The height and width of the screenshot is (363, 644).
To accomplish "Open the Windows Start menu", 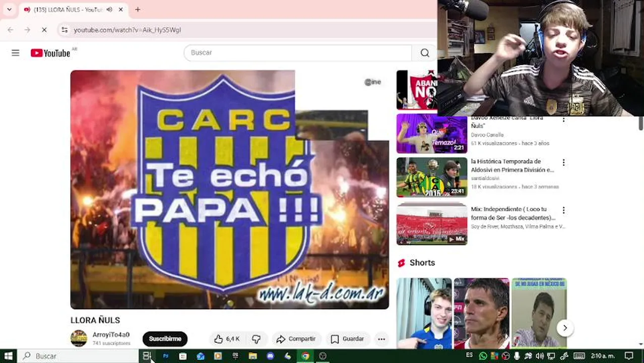I will 8,356.
